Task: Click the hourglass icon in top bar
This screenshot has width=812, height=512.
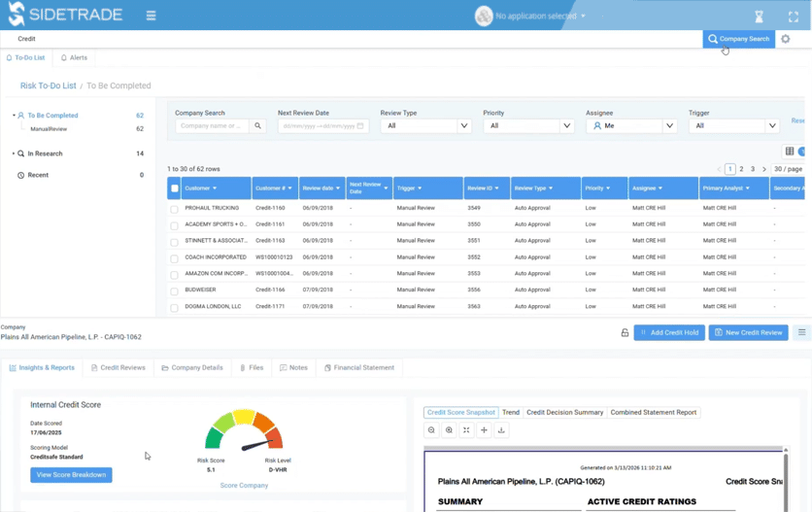Action: pyautogui.click(x=759, y=17)
